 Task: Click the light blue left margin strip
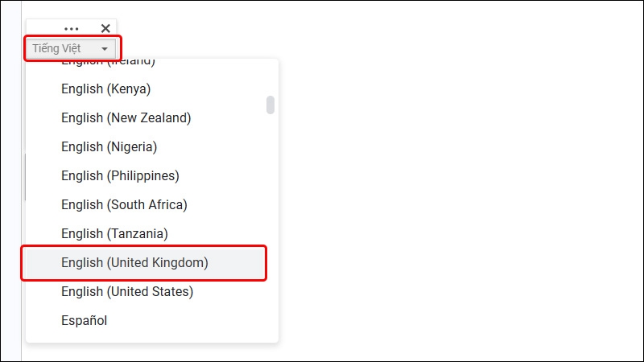pos(10,180)
